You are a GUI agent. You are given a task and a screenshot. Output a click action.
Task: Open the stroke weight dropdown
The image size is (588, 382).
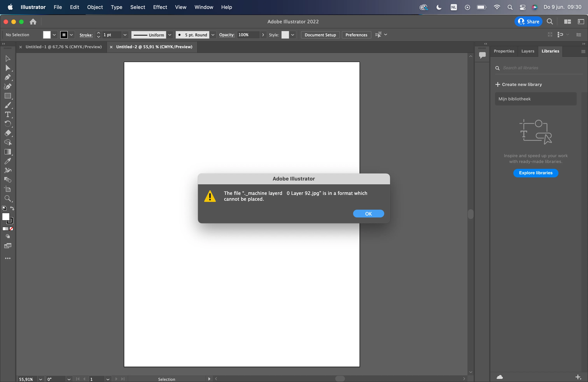pyautogui.click(x=125, y=35)
